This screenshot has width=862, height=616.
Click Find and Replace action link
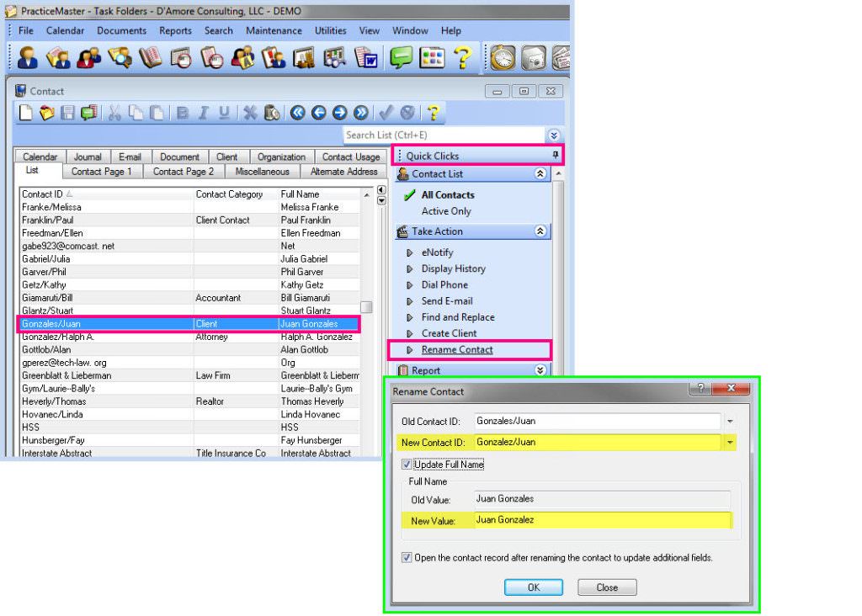[458, 317]
